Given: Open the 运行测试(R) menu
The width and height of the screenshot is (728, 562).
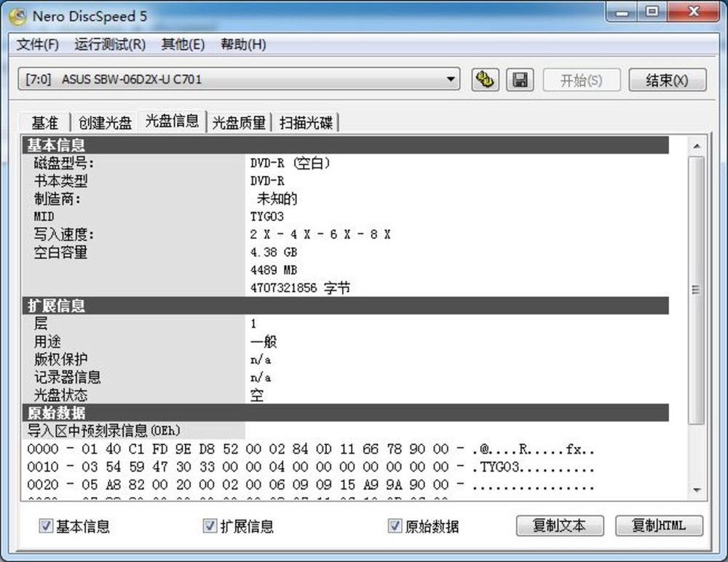Looking at the screenshot, I should [x=110, y=44].
